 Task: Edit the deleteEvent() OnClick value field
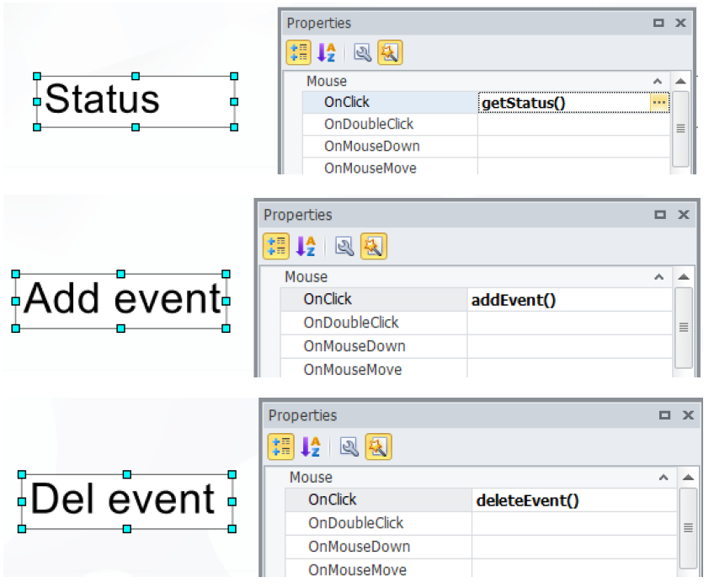tap(574, 500)
